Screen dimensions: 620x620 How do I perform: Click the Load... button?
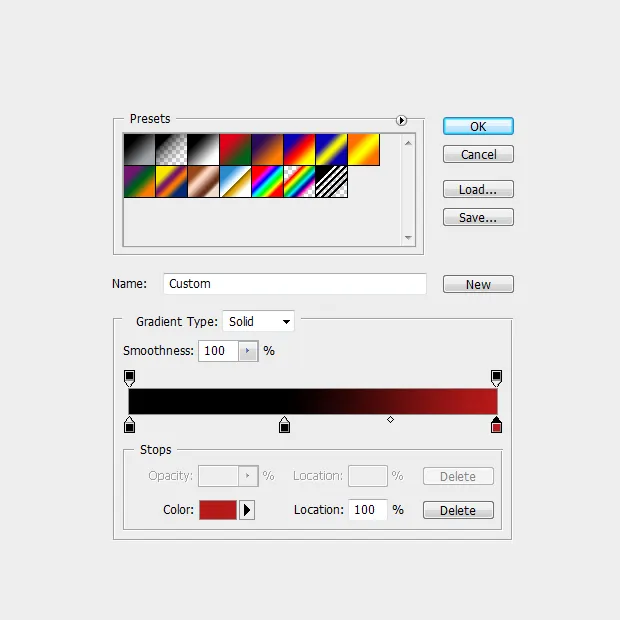[478, 190]
